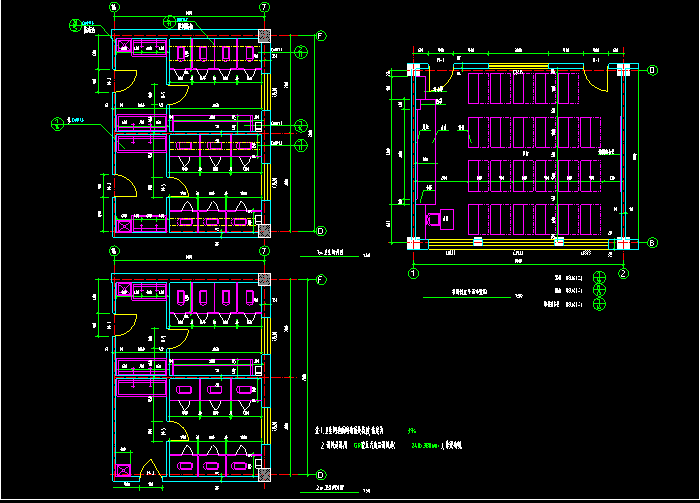This screenshot has height=503, width=700.
Task: Click crossed-box shaft in top-left plan's upper corner
Action: click(124, 44)
